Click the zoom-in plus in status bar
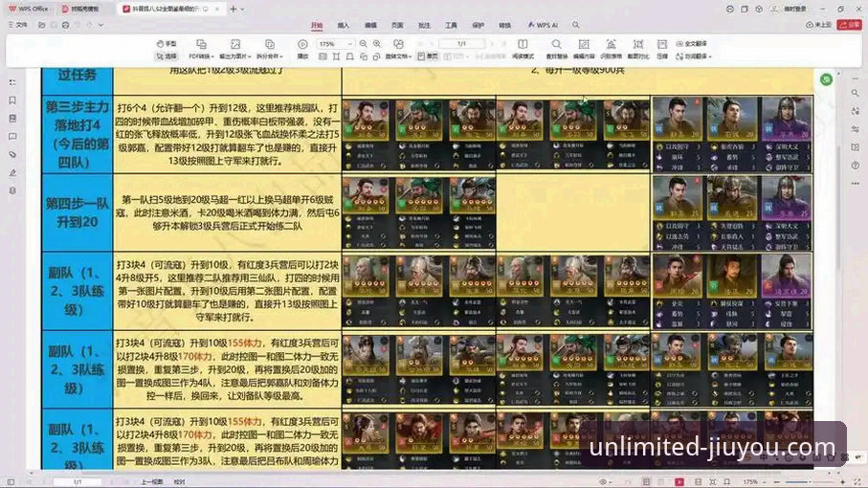Viewport: 868px width, 488px height. click(842, 482)
